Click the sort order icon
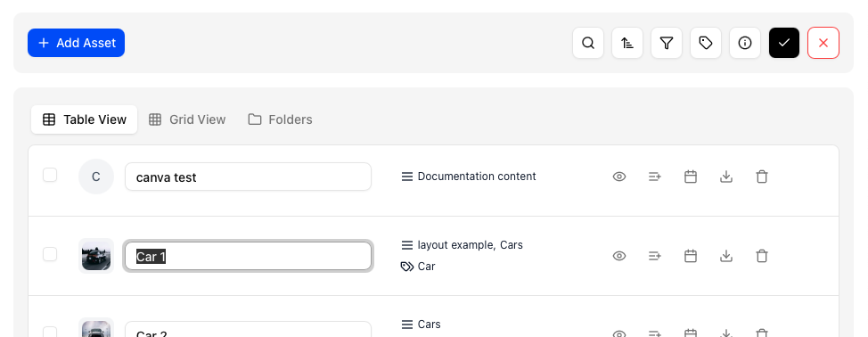 coord(627,43)
